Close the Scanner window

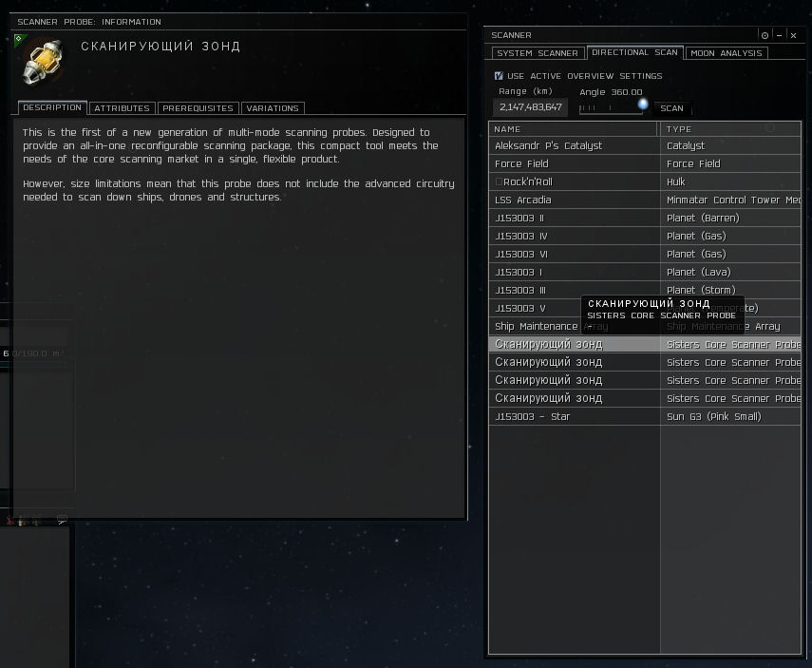tap(793, 35)
